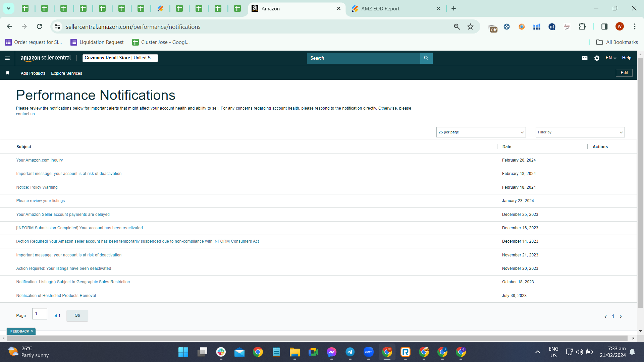Open File Explorer from the taskbar

295,352
